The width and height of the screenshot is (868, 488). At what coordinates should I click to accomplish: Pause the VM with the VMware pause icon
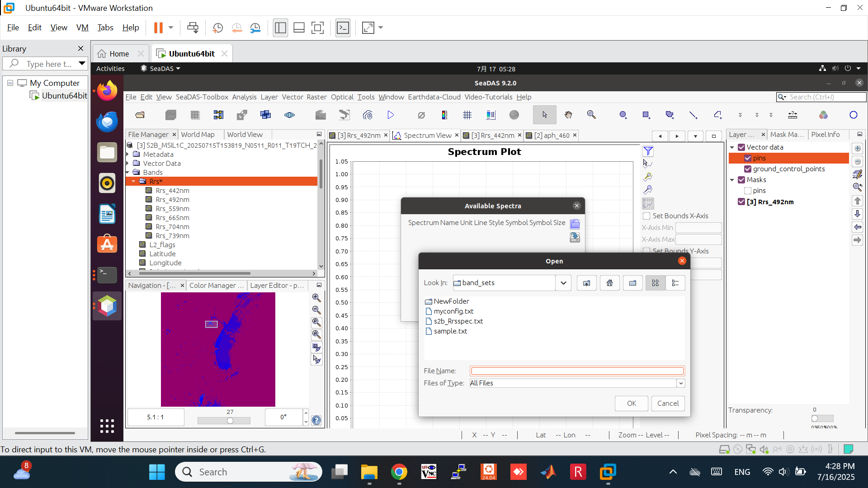pos(158,28)
